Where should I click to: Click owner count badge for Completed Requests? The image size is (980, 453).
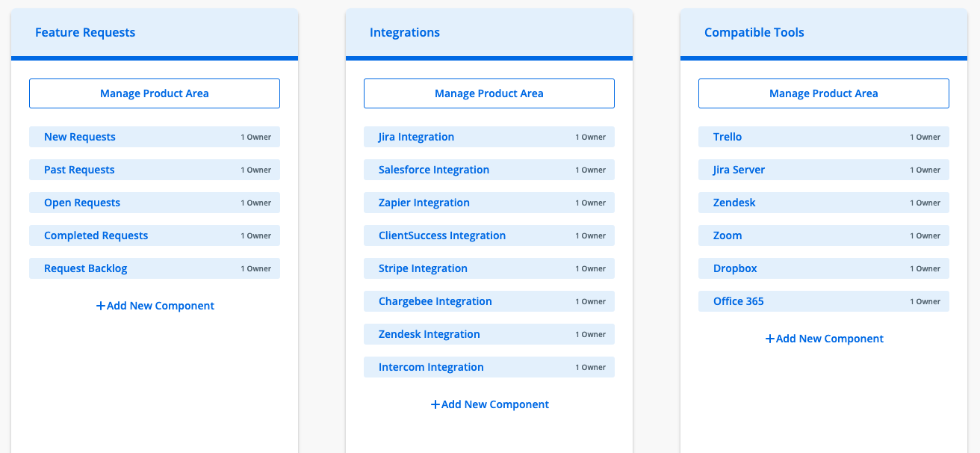point(255,235)
